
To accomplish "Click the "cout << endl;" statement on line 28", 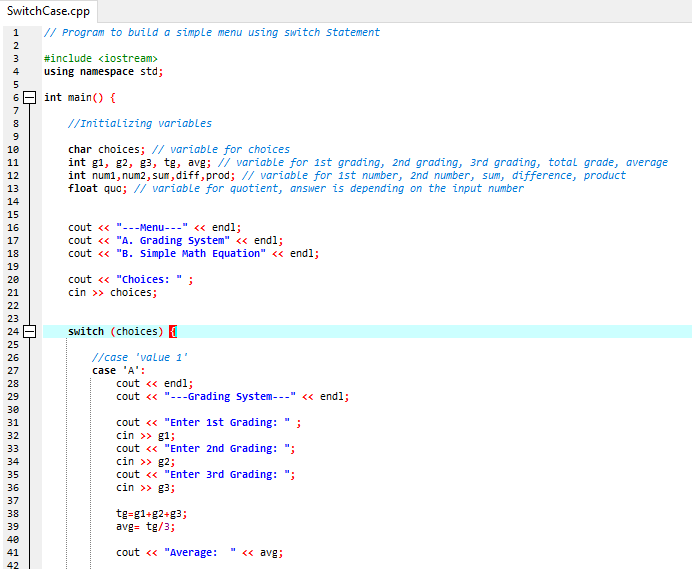I will [x=154, y=383].
